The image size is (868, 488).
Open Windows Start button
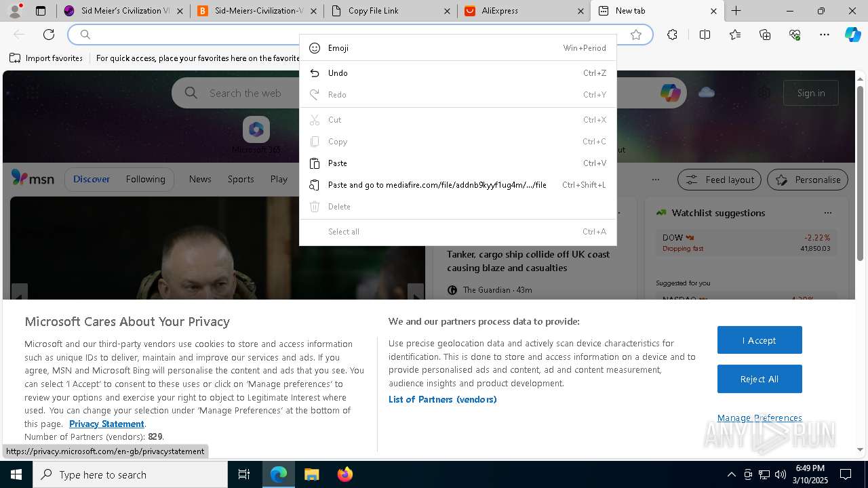point(16,474)
